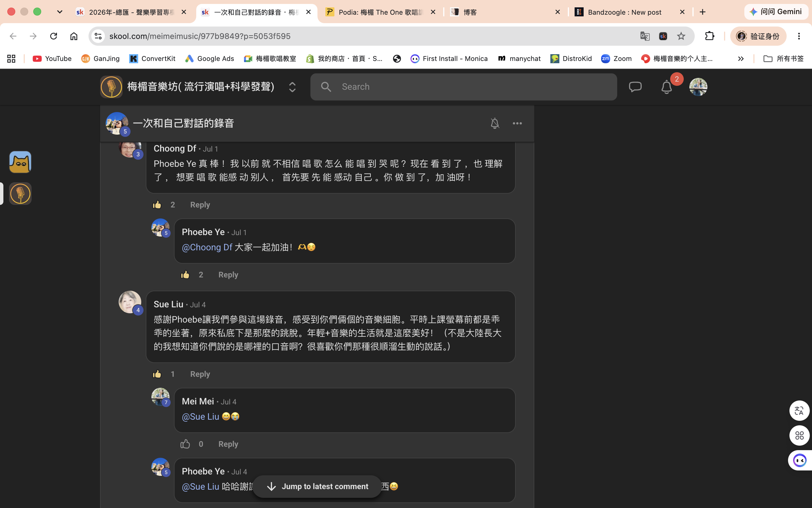Switch to the 2026年-總匯 tab
Screen dimensions: 812x508
[x=132, y=12]
